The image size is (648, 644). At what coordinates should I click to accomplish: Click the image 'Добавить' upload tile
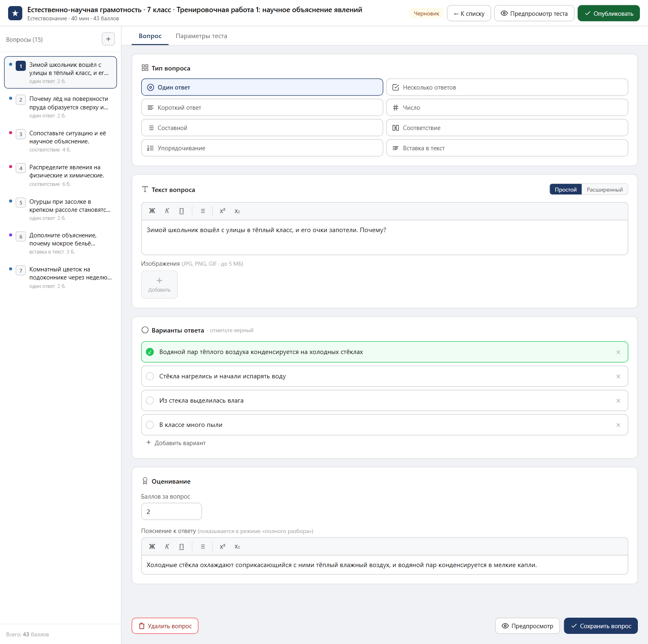click(x=159, y=285)
